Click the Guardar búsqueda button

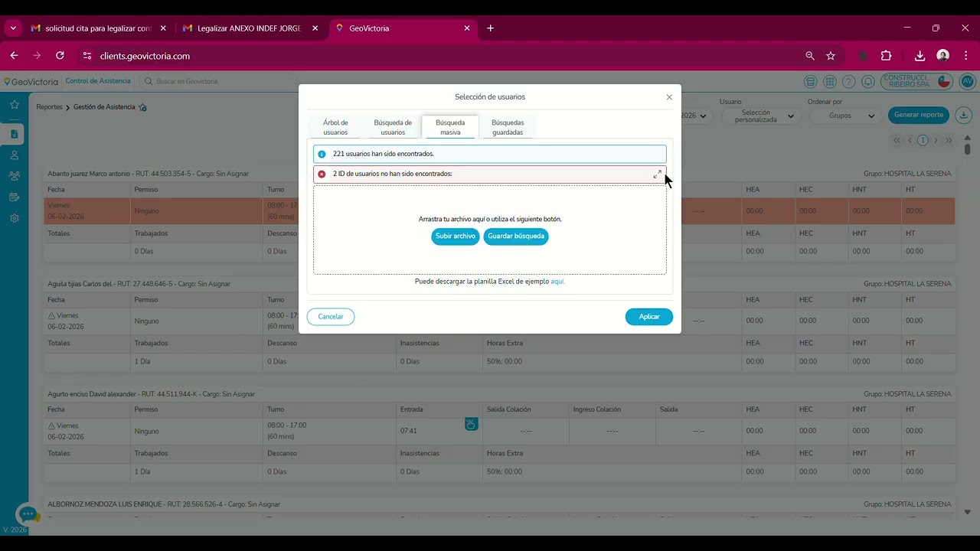pos(516,236)
